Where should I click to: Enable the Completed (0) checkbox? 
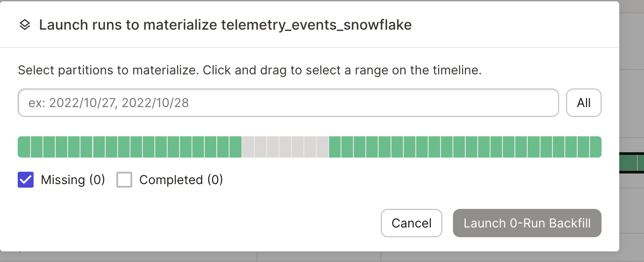pos(124,180)
